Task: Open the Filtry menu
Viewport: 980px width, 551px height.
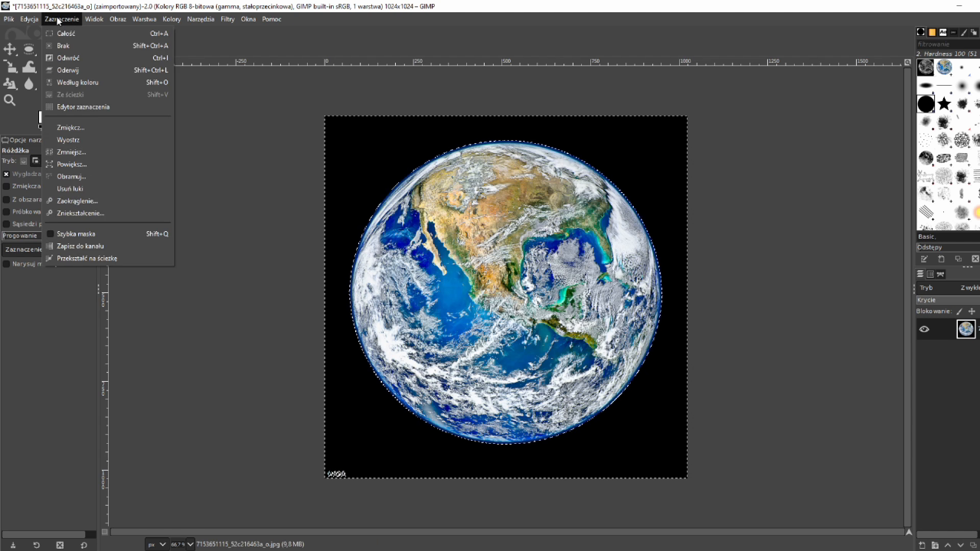Action: coord(227,19)
